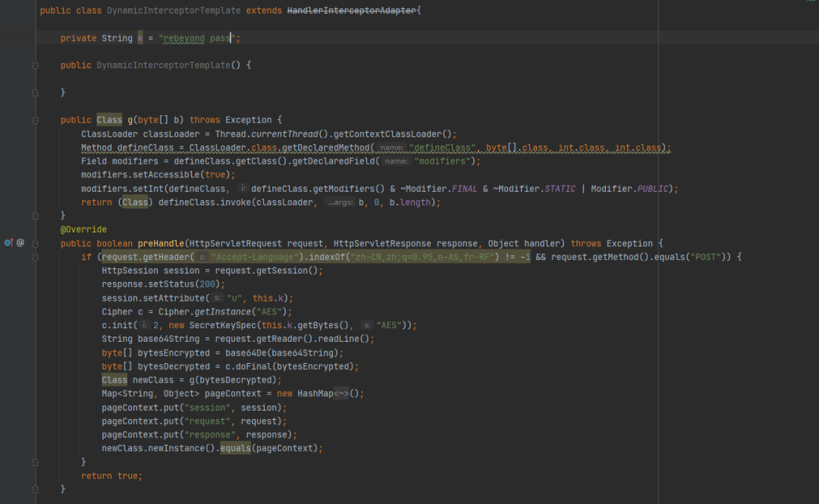The height and width of the screenshot is (504, 819).
Task: Click fold-end marker closing the if block
Action: 36,462
